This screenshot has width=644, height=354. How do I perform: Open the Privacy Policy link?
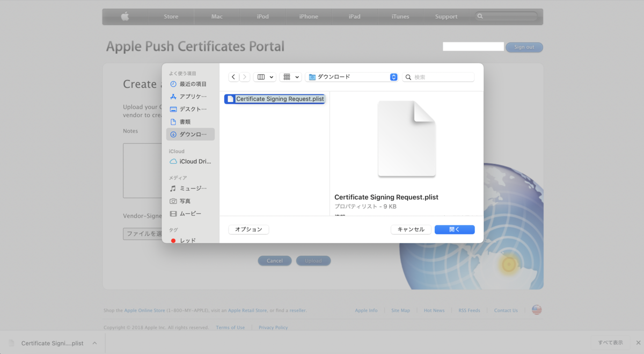[273, 328]
